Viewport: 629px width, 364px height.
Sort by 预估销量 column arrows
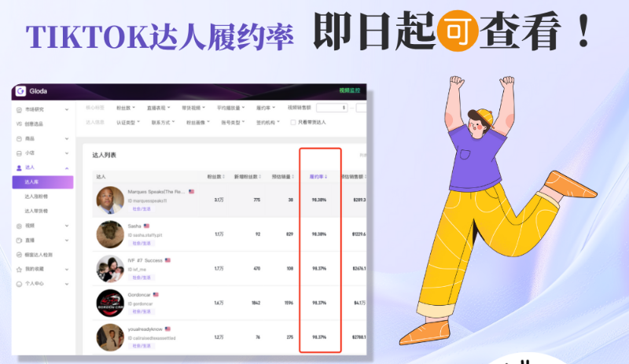(292, 177)
